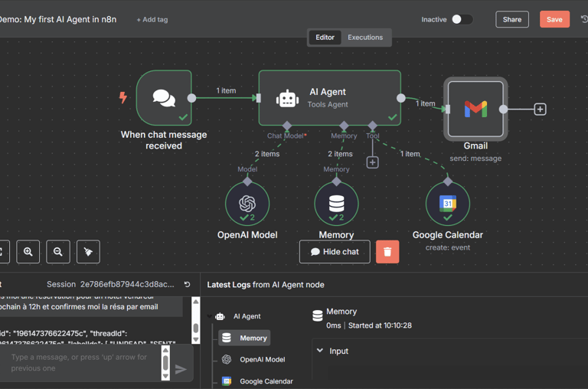Click 'Started at 10:10:28' text
Image resolution: width=588 pixels, height=389 pixels.
pyautogui.click(x=380, y=325)
